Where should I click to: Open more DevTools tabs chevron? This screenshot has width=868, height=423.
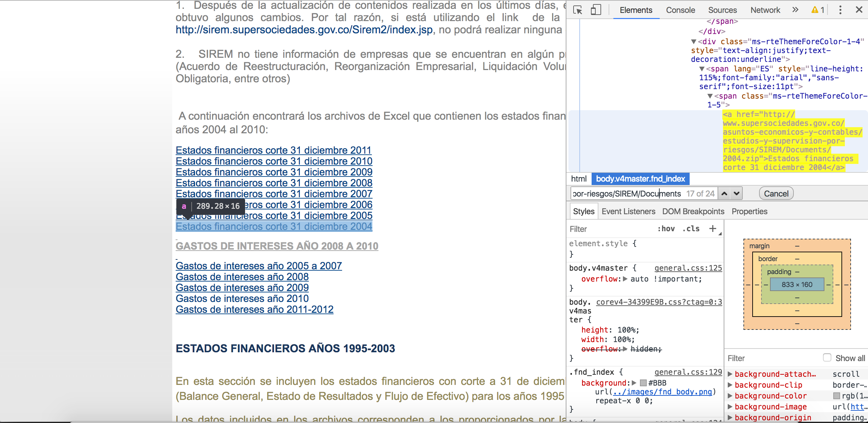[795, 10]
